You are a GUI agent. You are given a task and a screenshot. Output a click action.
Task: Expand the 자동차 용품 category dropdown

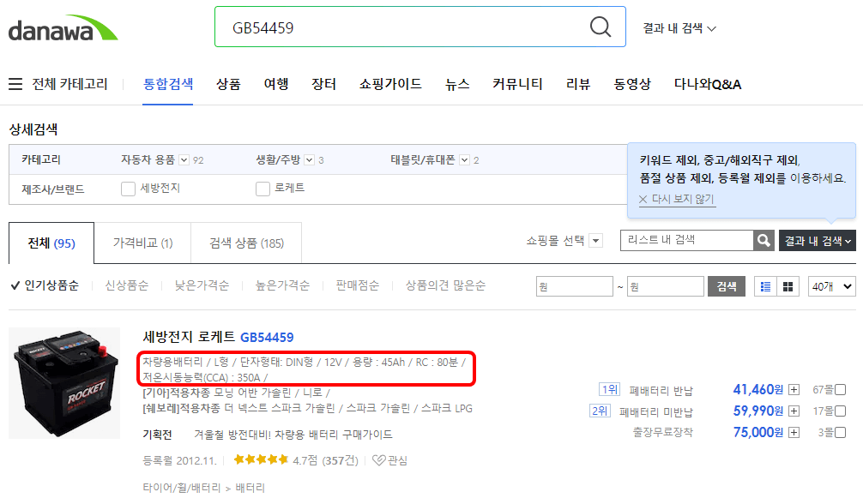(x=184, y=160)
